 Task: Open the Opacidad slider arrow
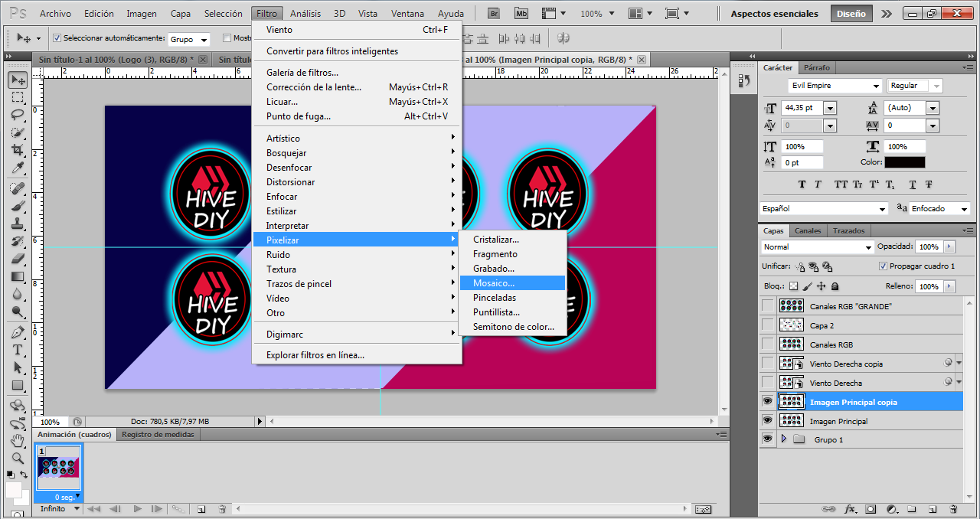pos(949,247)
